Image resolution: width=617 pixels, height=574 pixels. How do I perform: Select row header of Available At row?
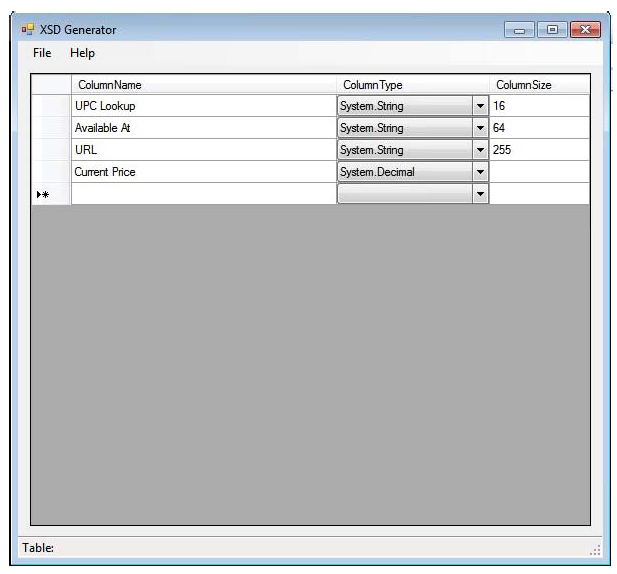pyautogui.click(x=51, y=128)
